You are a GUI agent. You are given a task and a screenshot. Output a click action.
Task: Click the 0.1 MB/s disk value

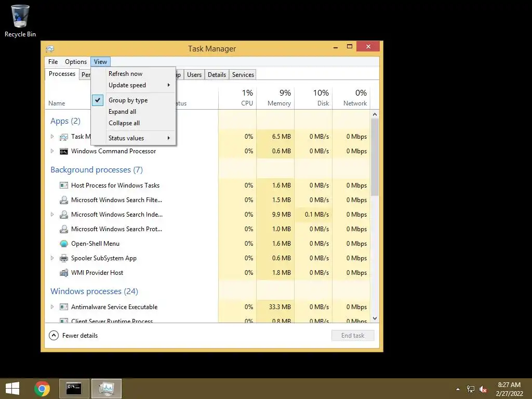[x=317, y=215]
